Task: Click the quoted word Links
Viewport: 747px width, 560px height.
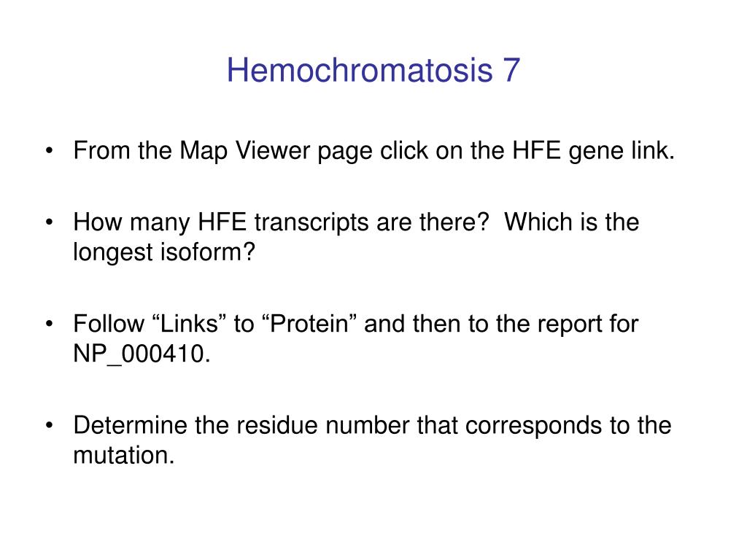Action: [190, 324]
